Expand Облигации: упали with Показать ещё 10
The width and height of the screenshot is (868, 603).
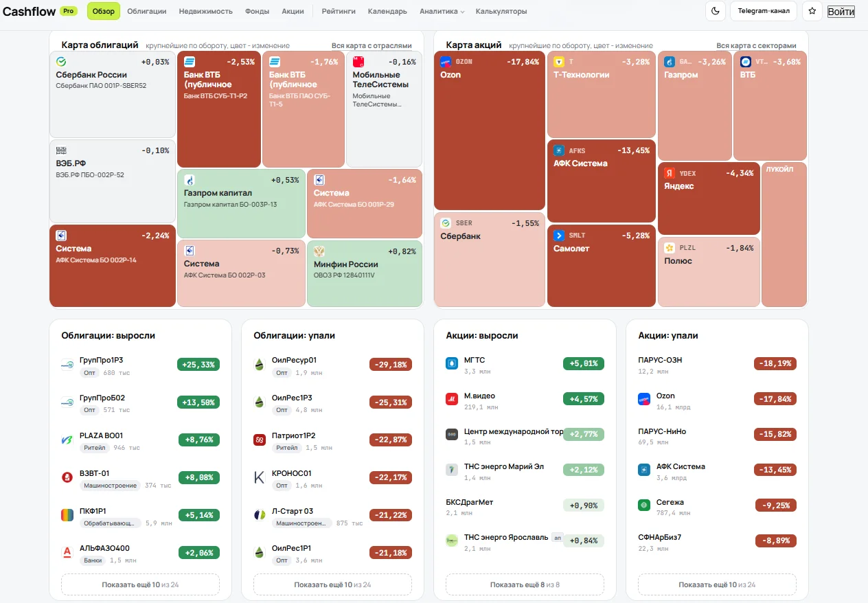pyautogui.click(x=332, y=584)
